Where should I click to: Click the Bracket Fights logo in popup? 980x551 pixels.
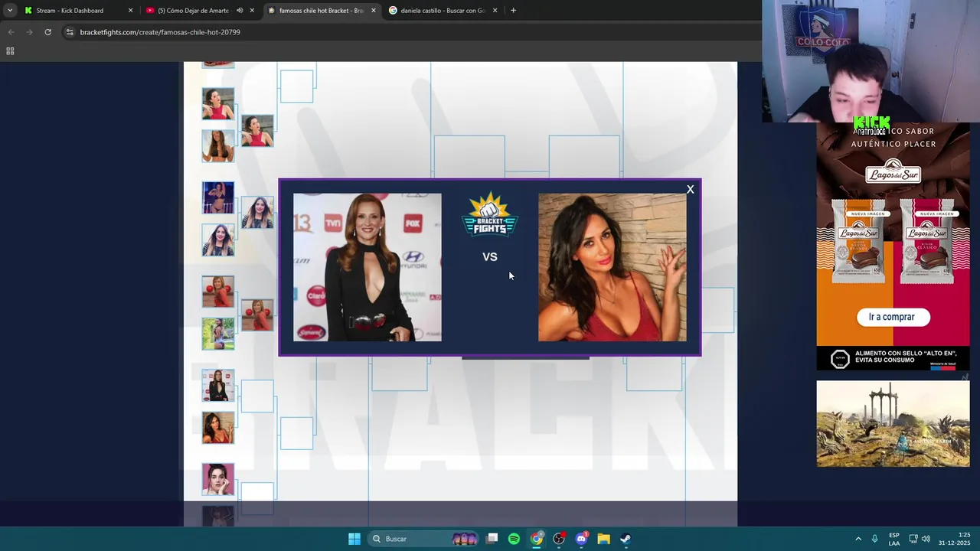[x=490, y=215]
